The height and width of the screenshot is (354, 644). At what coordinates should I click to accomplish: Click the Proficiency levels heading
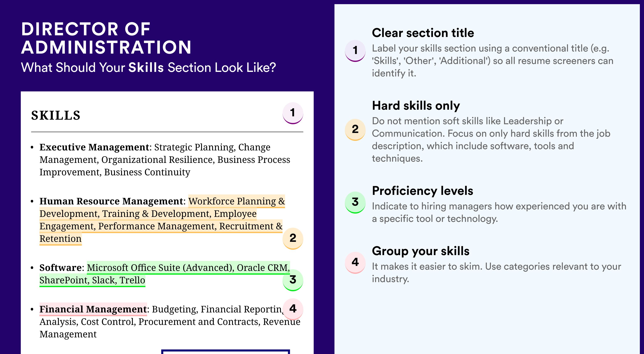click(423, 191)
